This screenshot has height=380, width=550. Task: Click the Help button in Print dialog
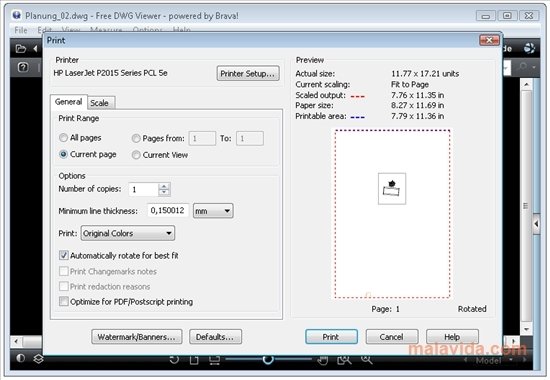[x=452, y=337]
